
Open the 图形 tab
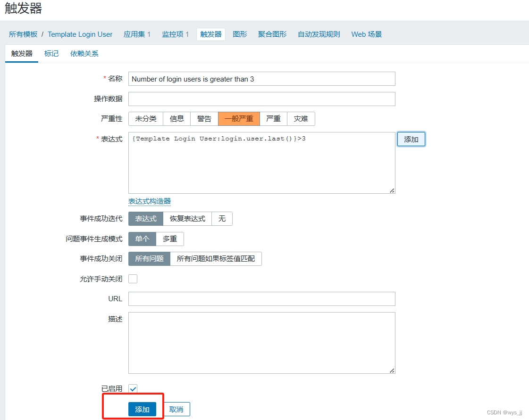coord(240,34)
